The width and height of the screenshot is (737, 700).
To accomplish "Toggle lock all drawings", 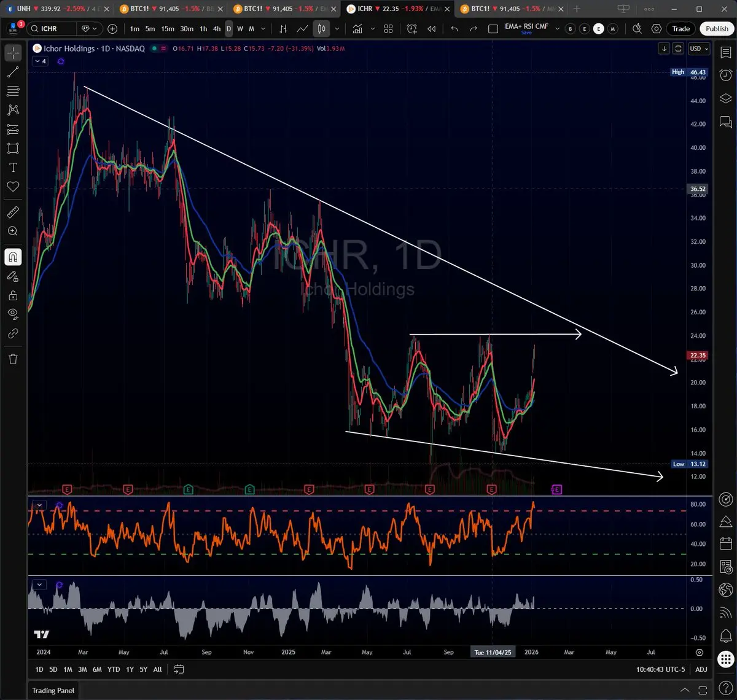I will (13, 295).
